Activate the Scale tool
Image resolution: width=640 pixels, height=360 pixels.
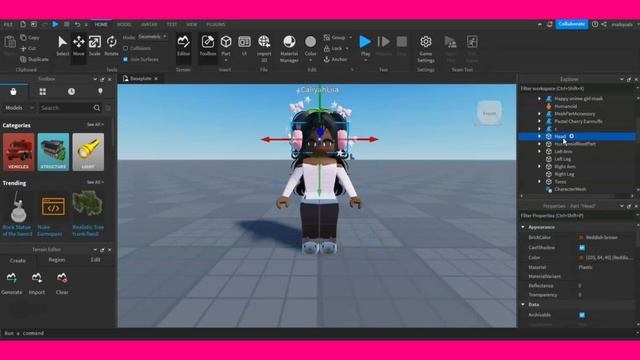tap(95, 45)
